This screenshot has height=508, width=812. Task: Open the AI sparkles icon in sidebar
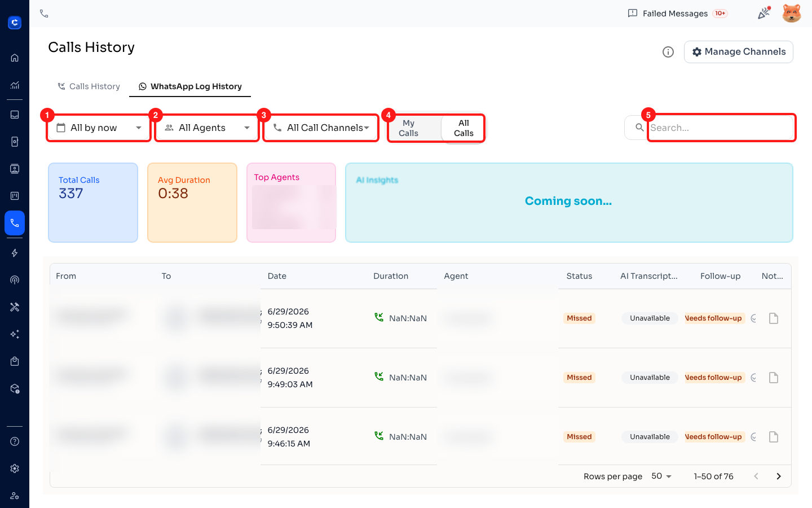coord(15,334)
